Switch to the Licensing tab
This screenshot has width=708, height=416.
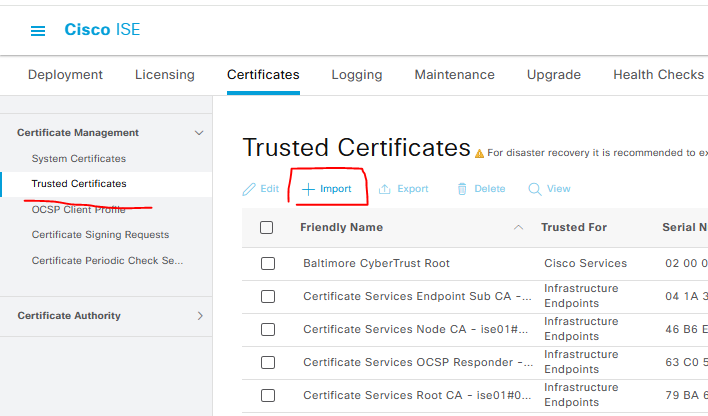click(x=165, y=75)
